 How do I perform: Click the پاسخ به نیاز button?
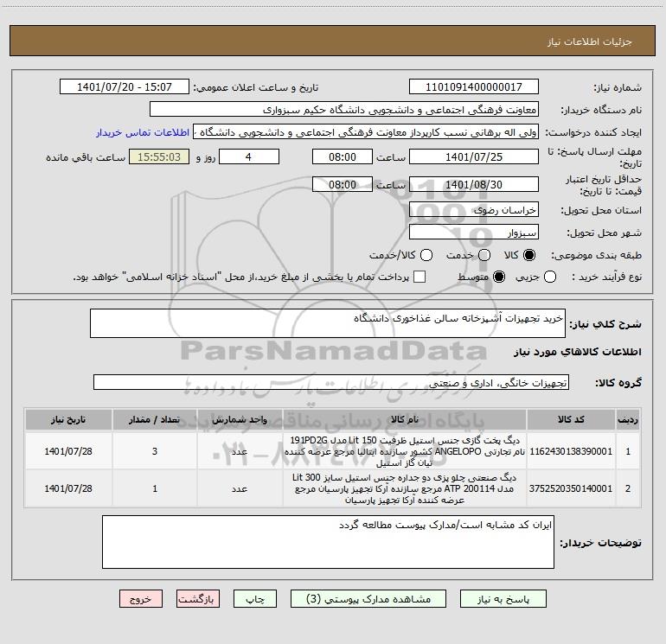click(x=503, y=599)
